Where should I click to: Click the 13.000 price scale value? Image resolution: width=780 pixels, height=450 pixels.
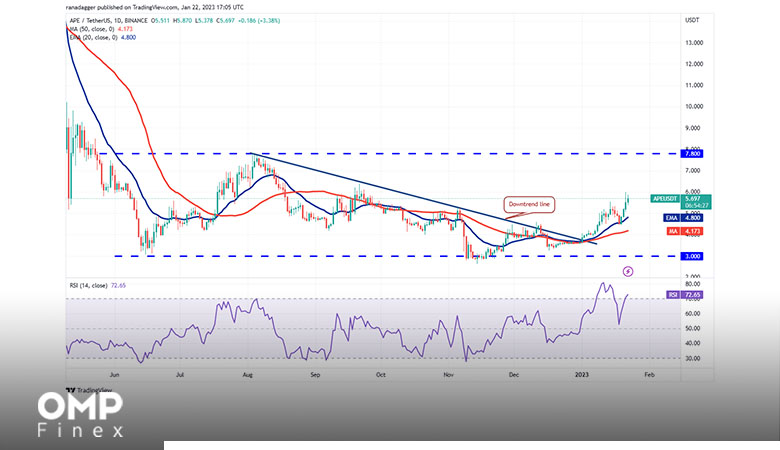[694, 43]
